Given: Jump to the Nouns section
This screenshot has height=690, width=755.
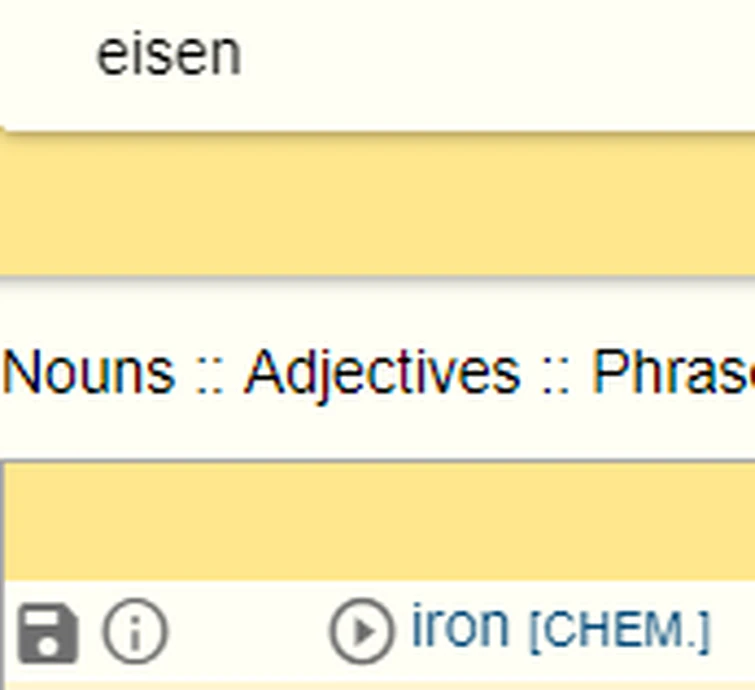Looking at the screenshot, I should [88, 372].
